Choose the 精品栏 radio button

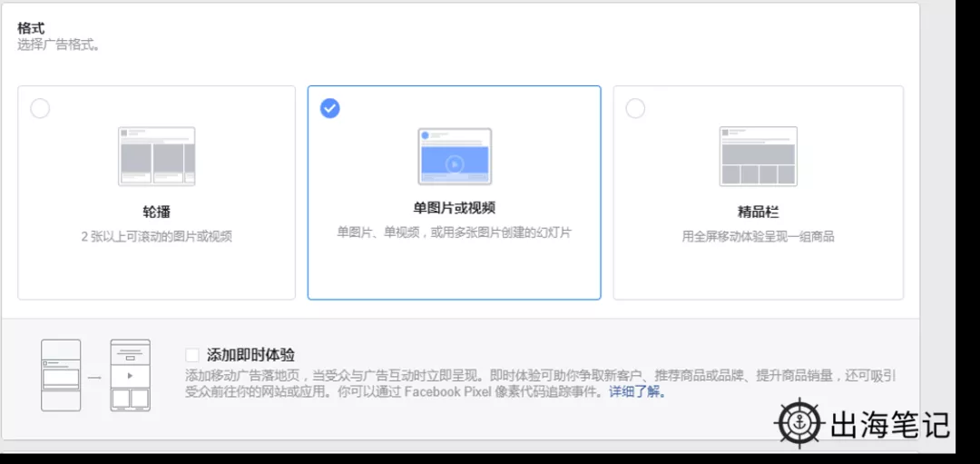[x=635, y=109]
